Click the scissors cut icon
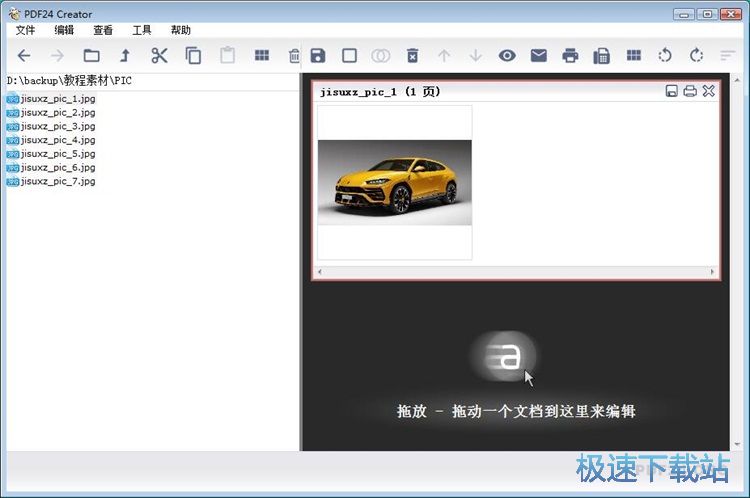750x498 pixels. (x=159, y=56)
